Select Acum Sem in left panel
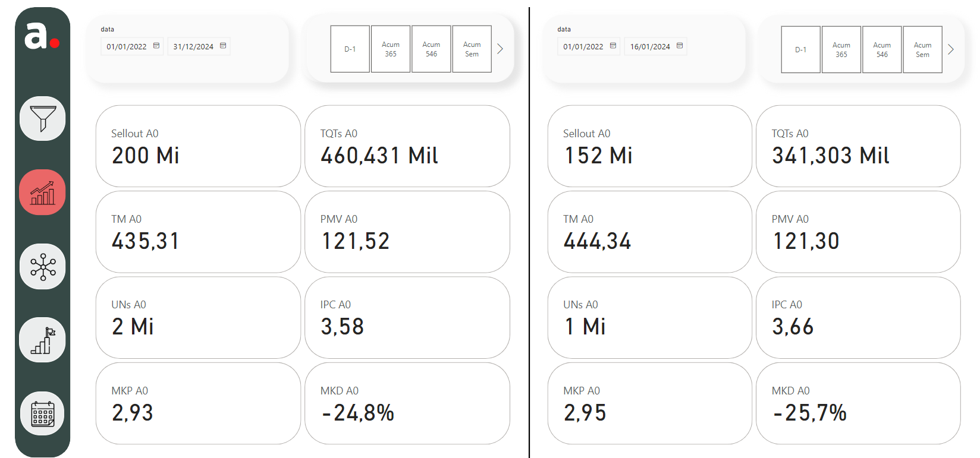 [x=472, y=49]
